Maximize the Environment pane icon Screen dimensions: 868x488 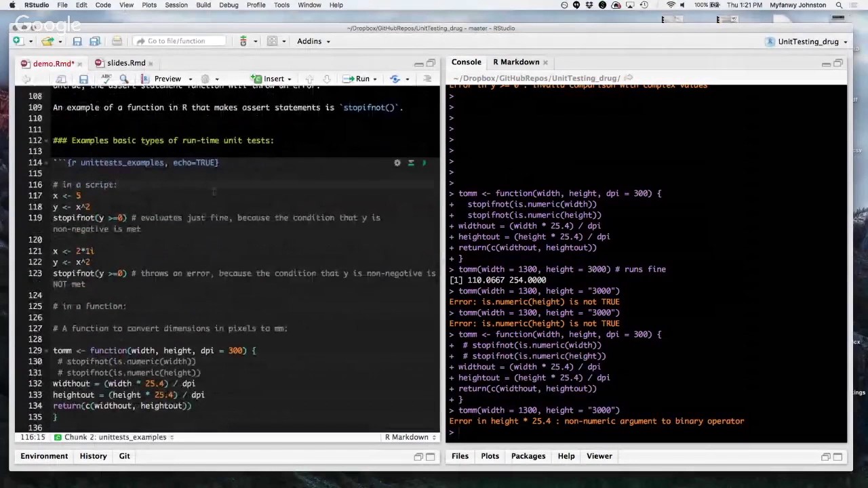tap(430, 457)
